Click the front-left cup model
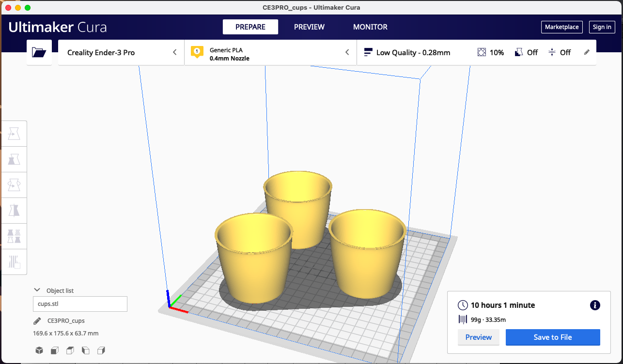This screenshot has width=623, height=364. tap(253, 258)
